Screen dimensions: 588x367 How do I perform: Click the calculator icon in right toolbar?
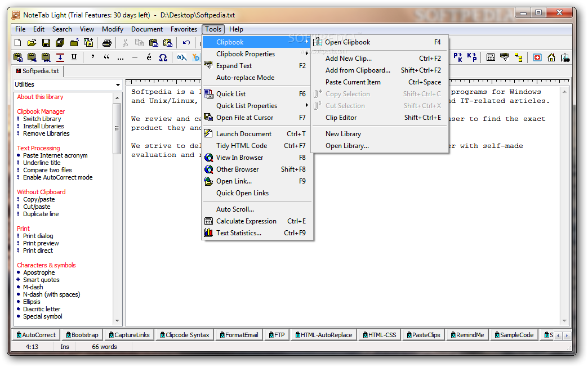491,57
